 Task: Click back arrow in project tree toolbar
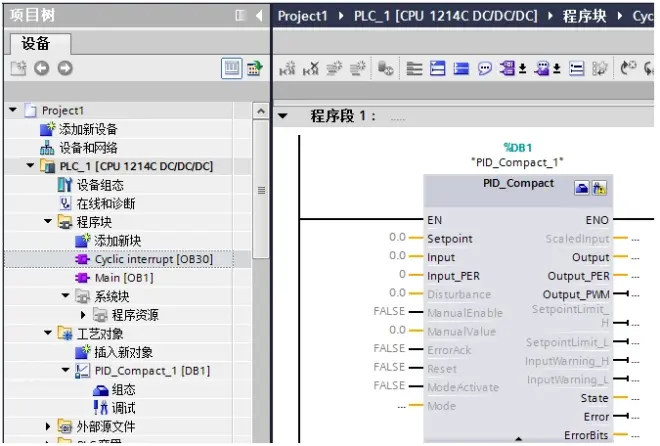pos(41,68)
